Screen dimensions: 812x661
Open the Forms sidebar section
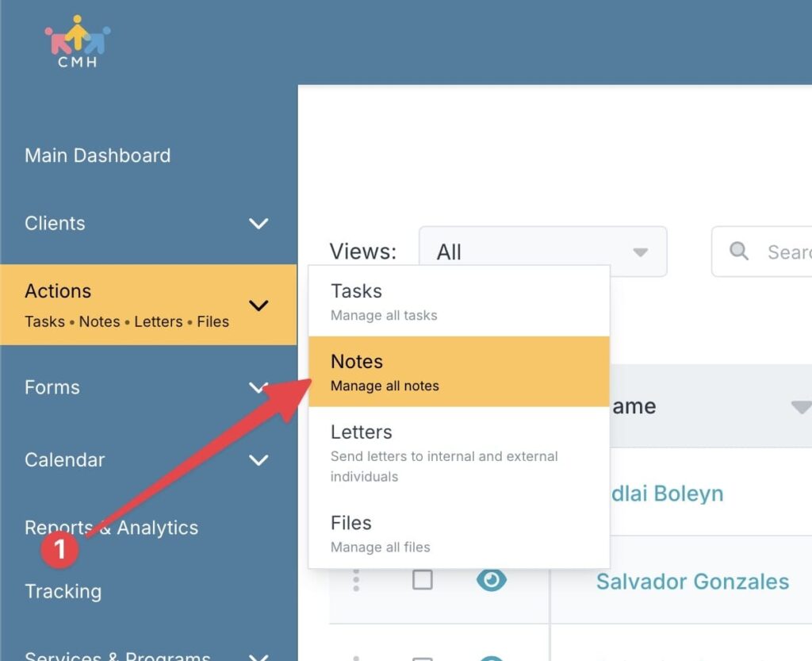(x=52, y=387)
